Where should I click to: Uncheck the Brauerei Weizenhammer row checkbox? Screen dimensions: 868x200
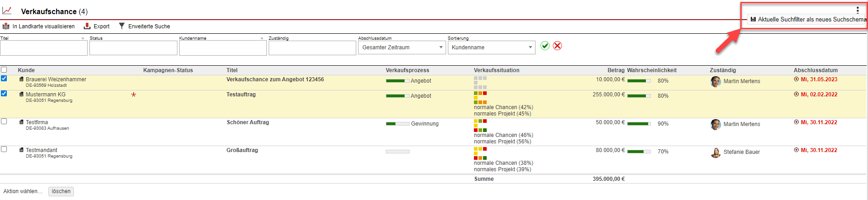coord(4,79)
